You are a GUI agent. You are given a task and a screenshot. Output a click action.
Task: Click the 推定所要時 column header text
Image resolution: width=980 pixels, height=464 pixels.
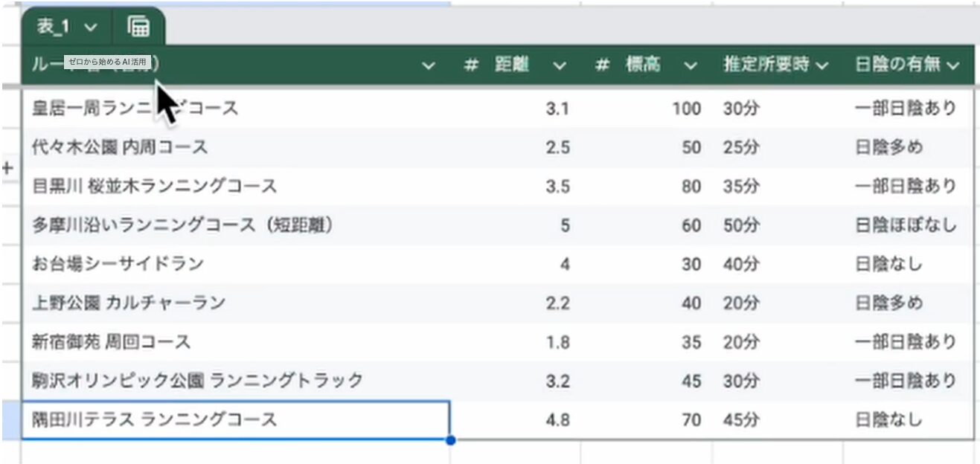point(766,65)
